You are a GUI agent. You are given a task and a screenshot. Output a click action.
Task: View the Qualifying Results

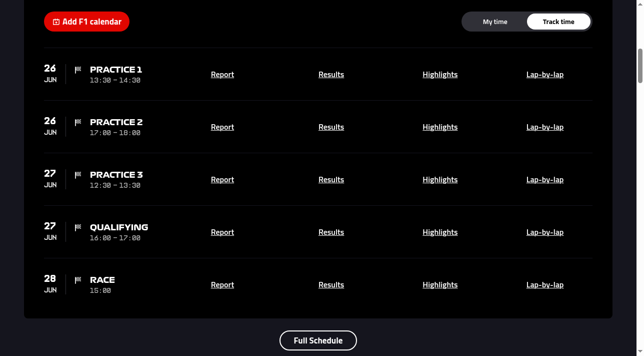(x=331, y=232)
